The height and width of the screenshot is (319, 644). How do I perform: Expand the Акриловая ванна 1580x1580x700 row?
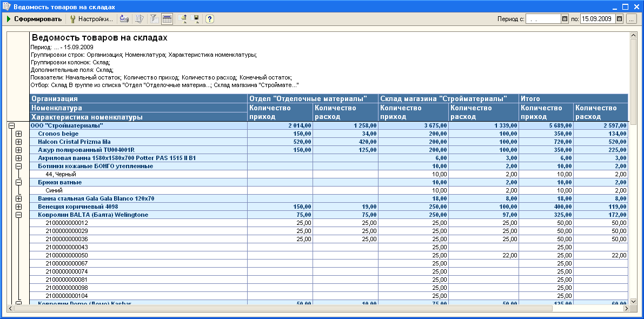18,158
